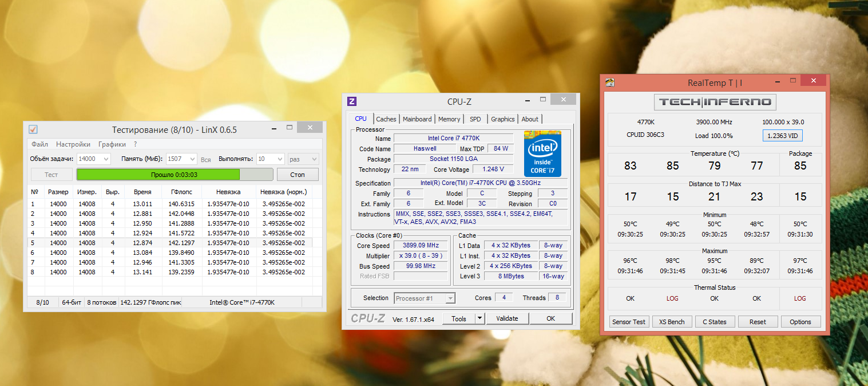Click the 3900.00 MHz text in RealTemp

(714, 122)
